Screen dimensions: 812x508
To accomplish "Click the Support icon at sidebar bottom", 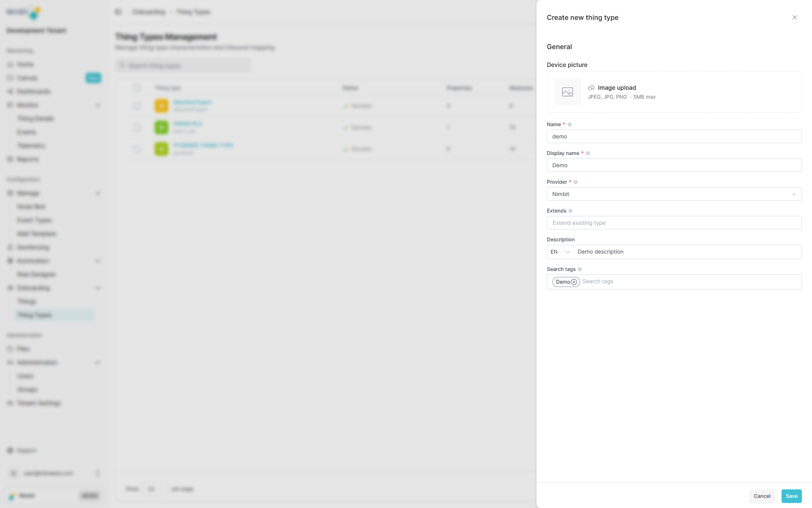I will (10, 450).
